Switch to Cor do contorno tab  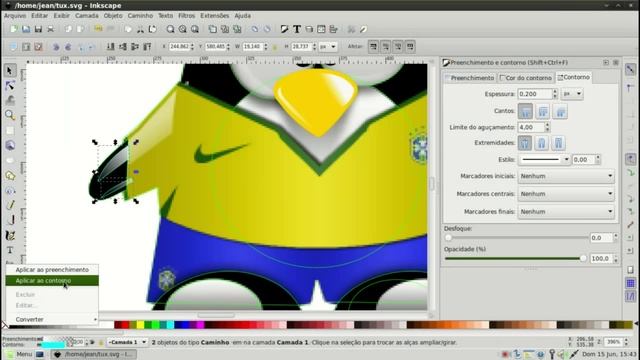coord(526,78)
